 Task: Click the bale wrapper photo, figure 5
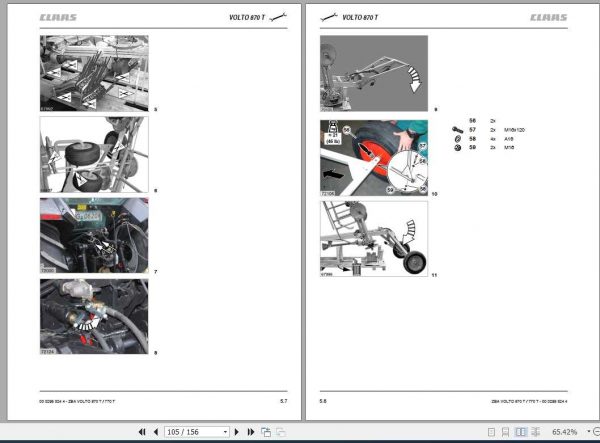pyautogui.click(x=94, y=73)
